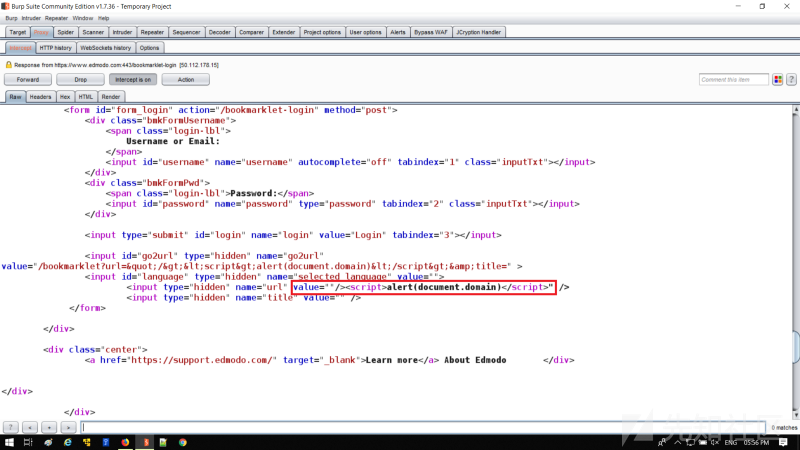Switch to the Target tab
Screen dimensions: 800x450
(x=17, y=32)
